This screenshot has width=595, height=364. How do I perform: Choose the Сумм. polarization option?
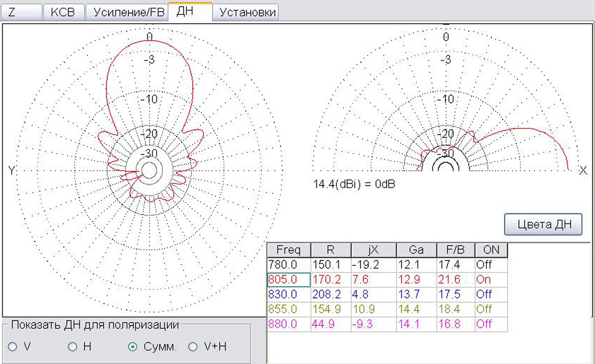pyautogui.click(x=133, y=347)
